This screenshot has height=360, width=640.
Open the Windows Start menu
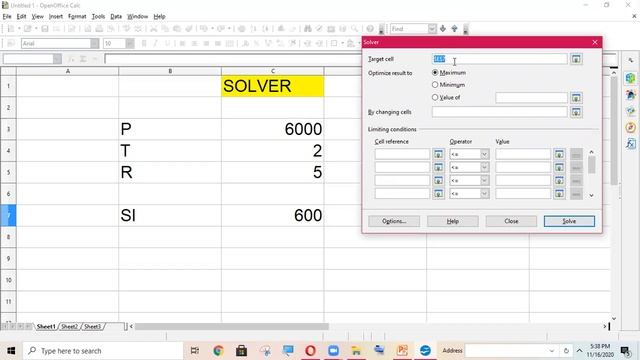[x=11, y=350]
